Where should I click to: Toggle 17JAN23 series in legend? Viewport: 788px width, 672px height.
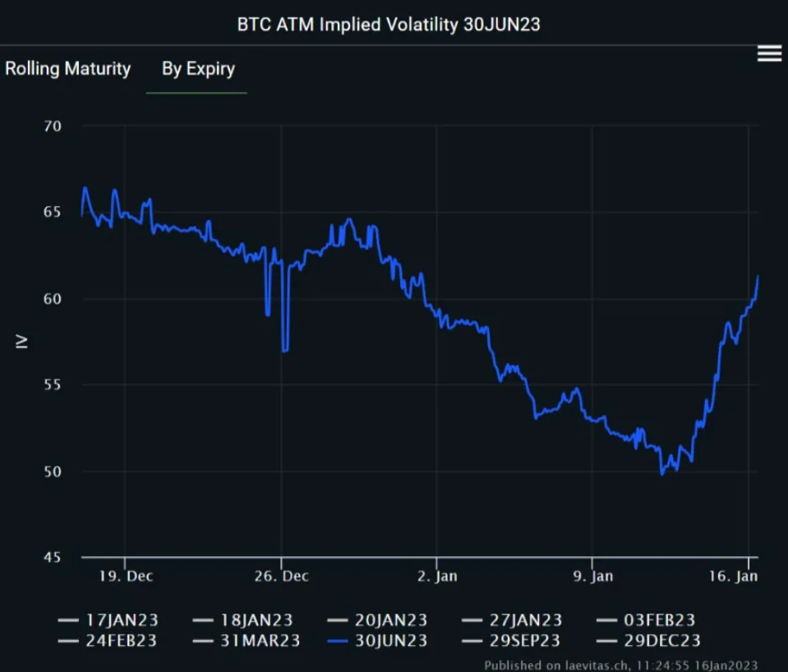click(108, 619)
